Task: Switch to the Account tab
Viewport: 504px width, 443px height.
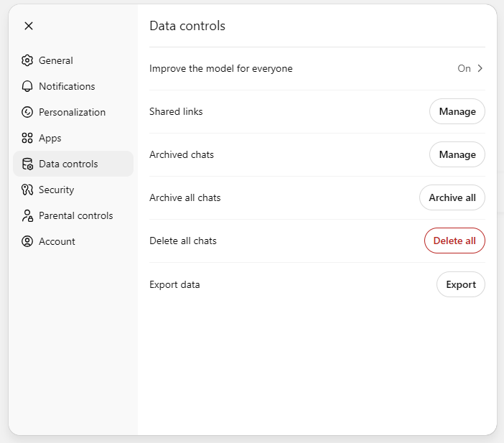Action: pyautogui.click(x=73, y=241)
